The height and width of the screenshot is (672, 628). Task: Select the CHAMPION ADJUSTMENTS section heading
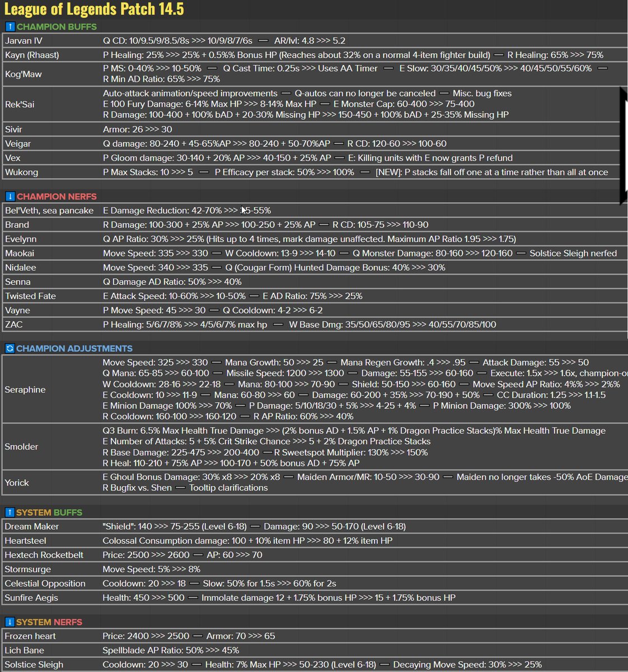coord(74,348)
